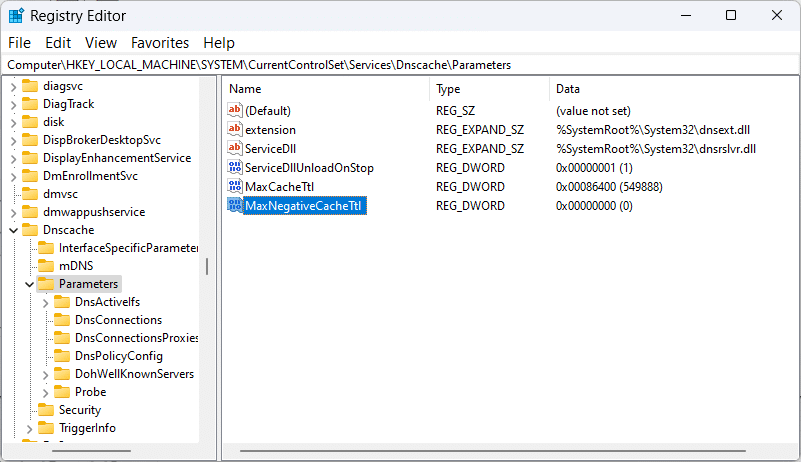Click the DisplayEnhancementService folder icon
Screen dimensions: 801x462
[x=30, y=158]
